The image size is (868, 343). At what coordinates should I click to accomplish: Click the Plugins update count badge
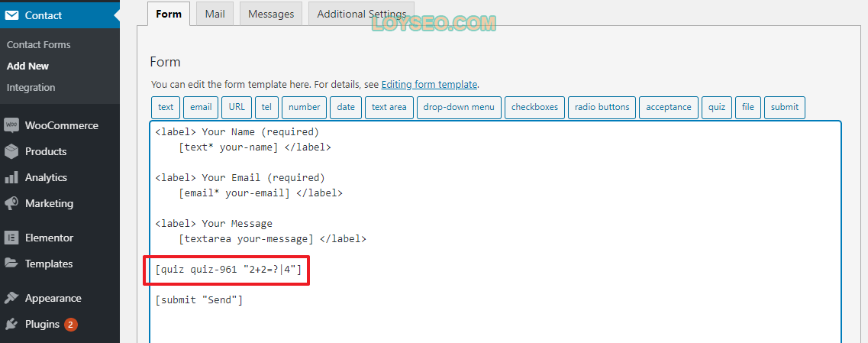tap(71, 324)
